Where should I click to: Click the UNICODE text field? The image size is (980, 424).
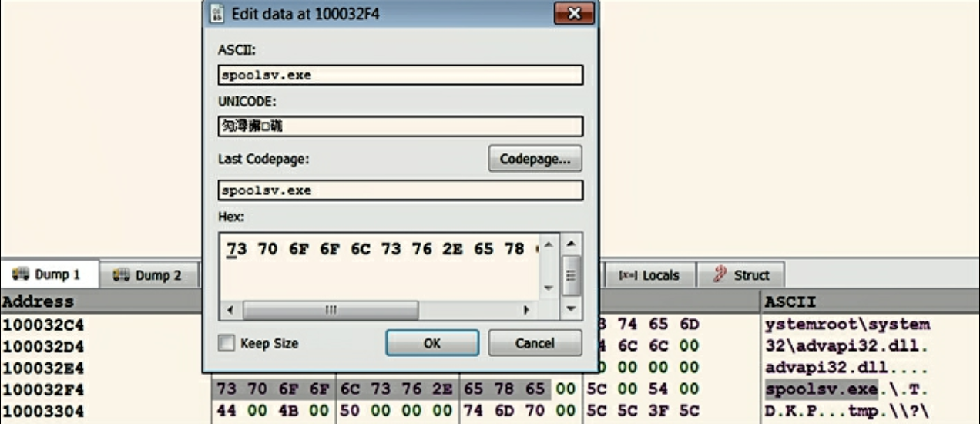pos(401,126)
